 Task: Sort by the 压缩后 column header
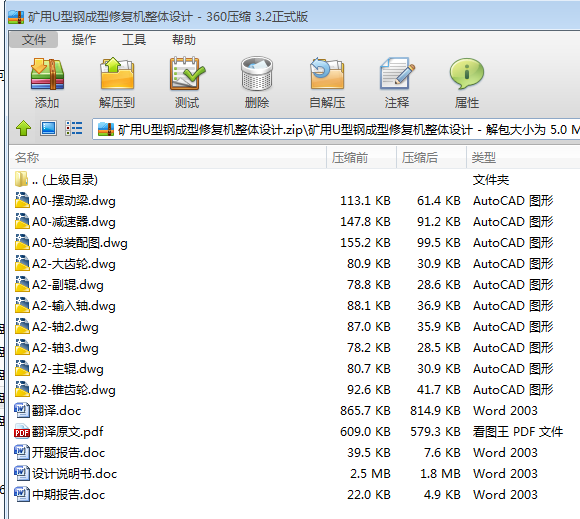click(431, 158)
